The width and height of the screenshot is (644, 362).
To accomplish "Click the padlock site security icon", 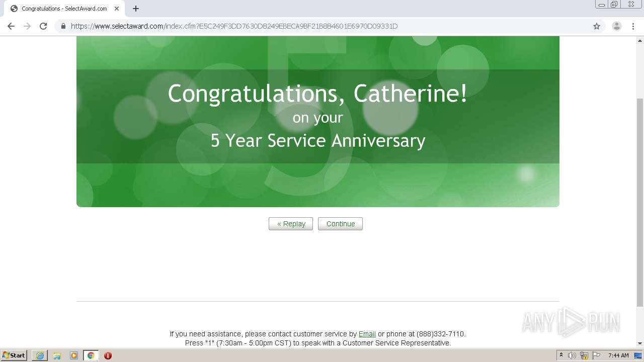I will [63, 26].
